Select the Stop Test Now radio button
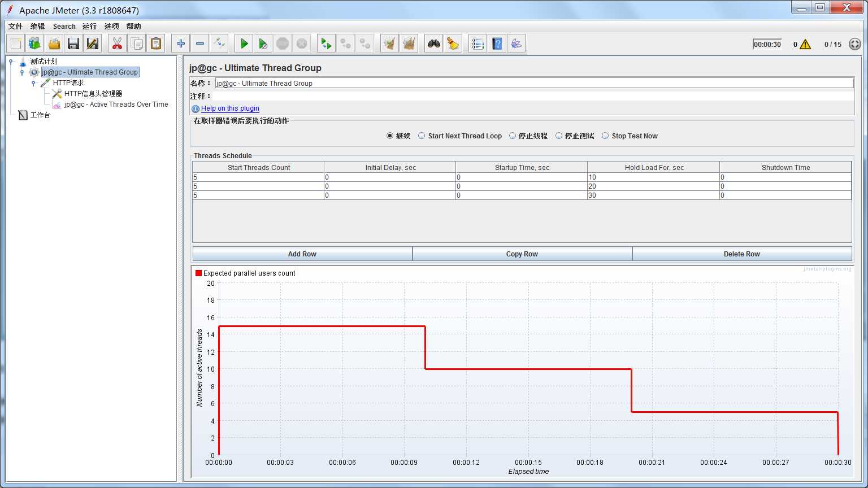 pyautogui.click(x=605, y=136)
